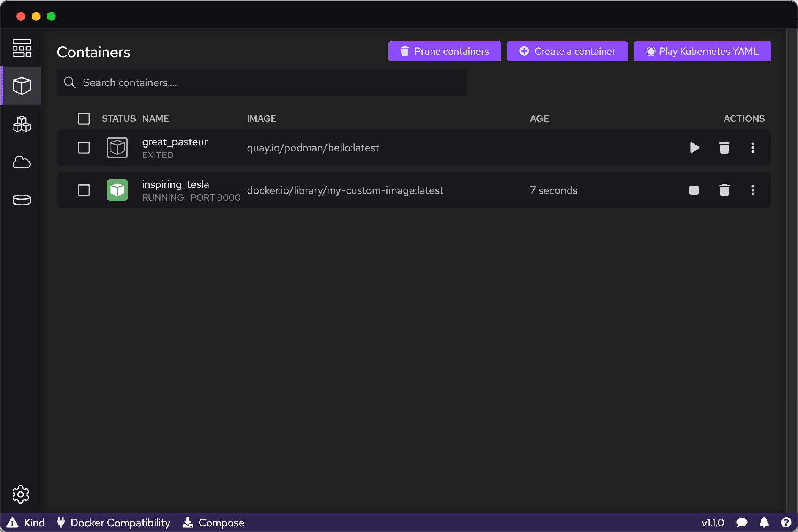Open the Images cloud icon in sidebar

[x=22, y=162]
